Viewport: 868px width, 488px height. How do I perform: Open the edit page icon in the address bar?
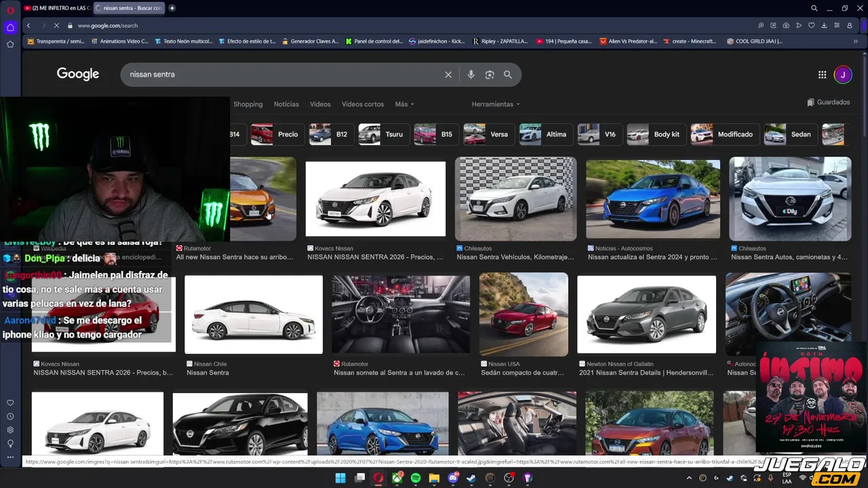tap(774, 25)
